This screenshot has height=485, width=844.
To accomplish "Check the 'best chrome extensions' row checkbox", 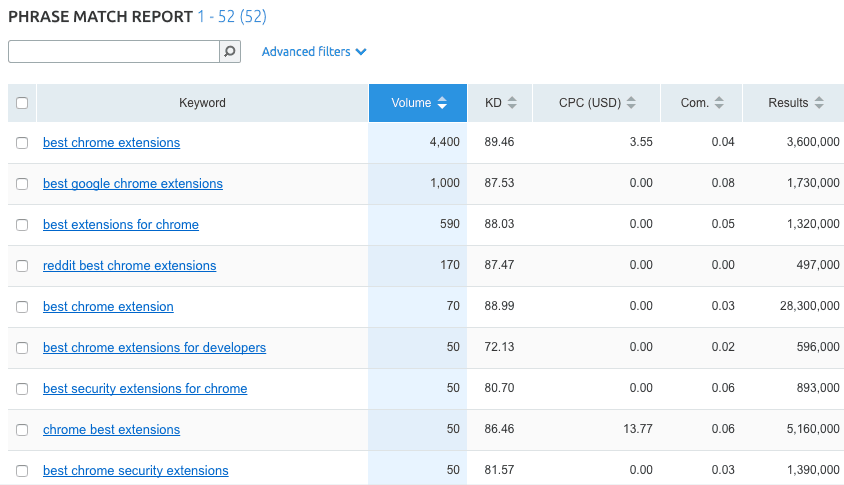I will [x=22, y=143].
